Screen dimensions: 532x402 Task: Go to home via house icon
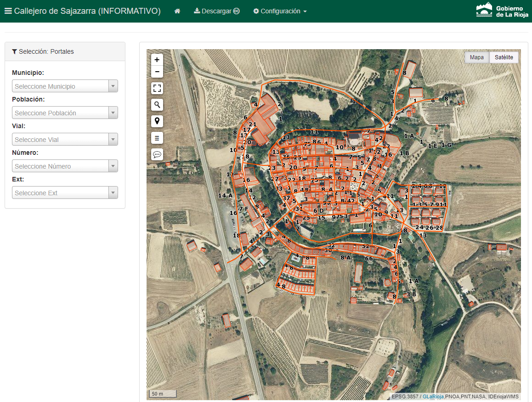pyautogui.click(x=177, y=11)
